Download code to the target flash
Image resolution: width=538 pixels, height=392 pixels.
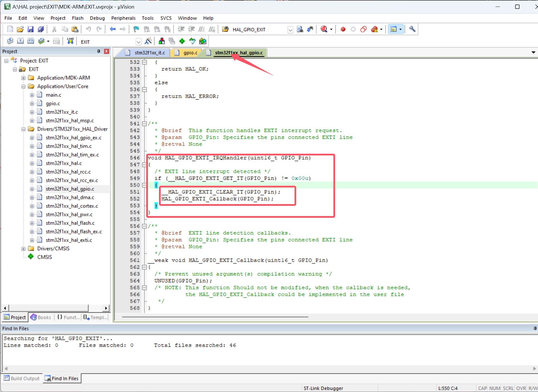[70, 41]
